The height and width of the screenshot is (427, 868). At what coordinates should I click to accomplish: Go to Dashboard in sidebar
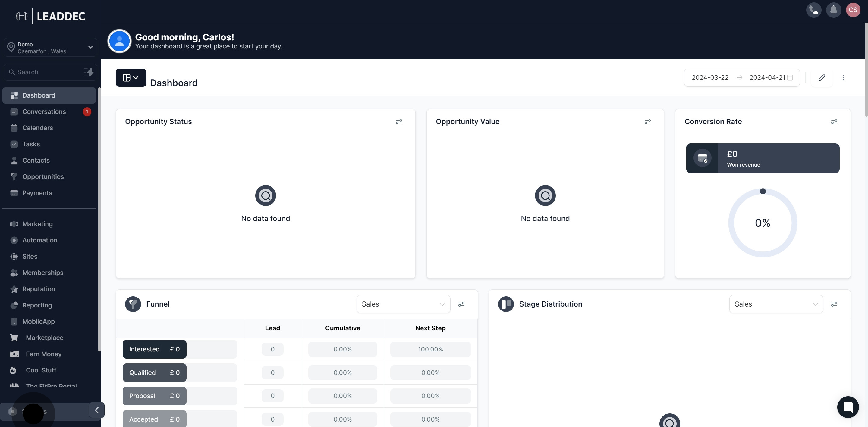click(x=49, y=95)
